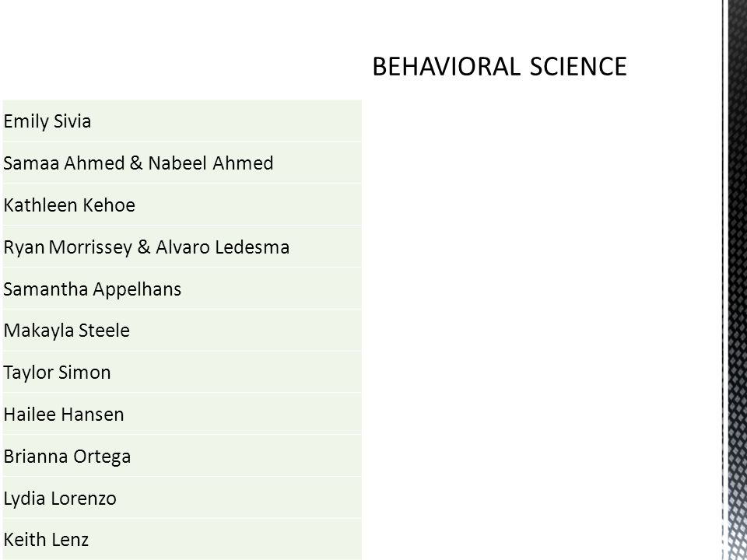Click the word BEHAVIORAL in heading
This screenshot has height=560, width=747.
pyautogui.click(x=445, y=67)
